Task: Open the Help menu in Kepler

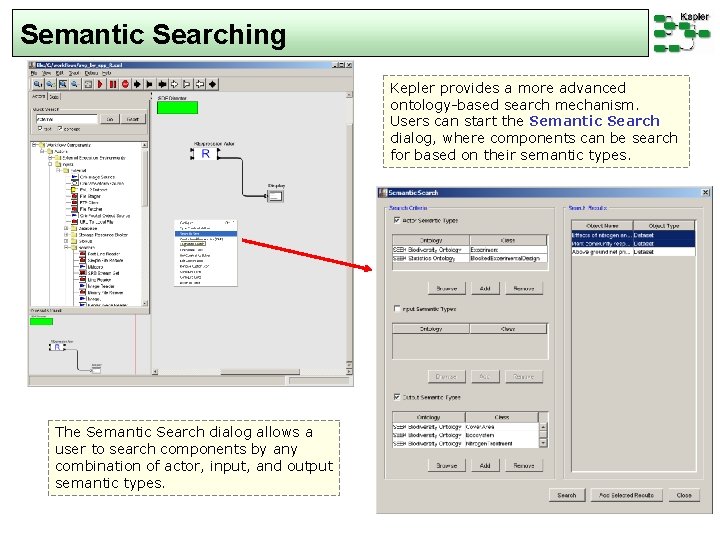Action: [x=106, y=73]
